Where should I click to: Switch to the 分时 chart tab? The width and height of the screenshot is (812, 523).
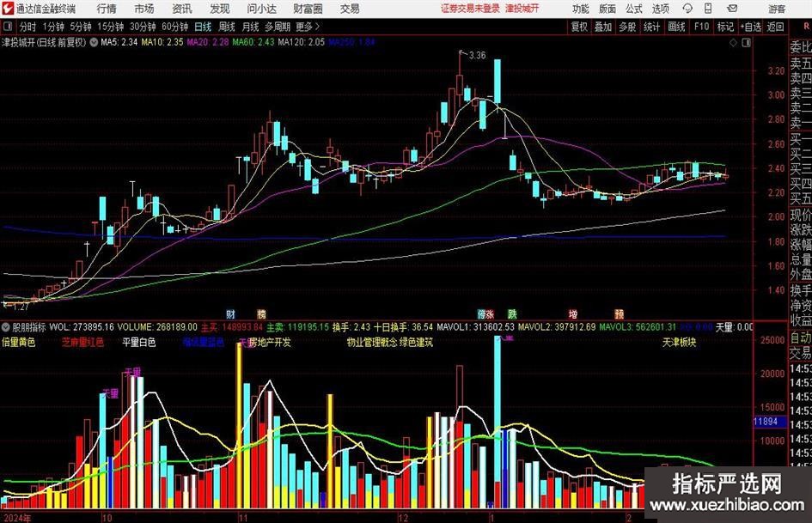28,27
